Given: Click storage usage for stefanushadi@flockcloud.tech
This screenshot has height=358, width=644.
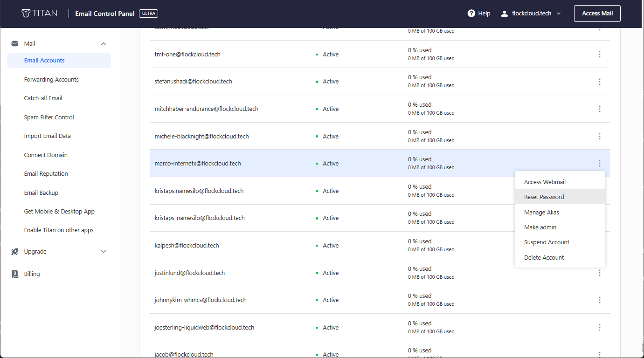Looking at the screenshot, I should 431,82.
